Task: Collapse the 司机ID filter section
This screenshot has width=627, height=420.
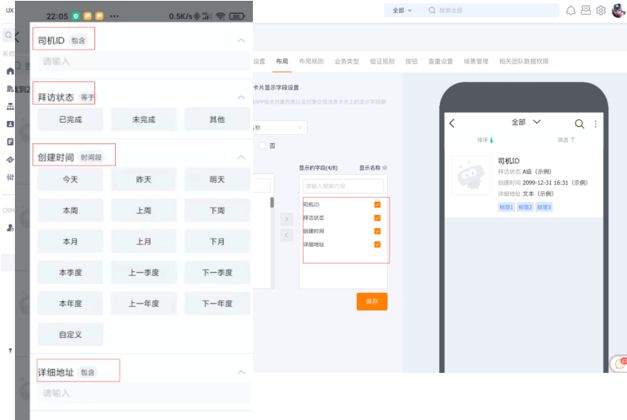Action: coord(241,40)
